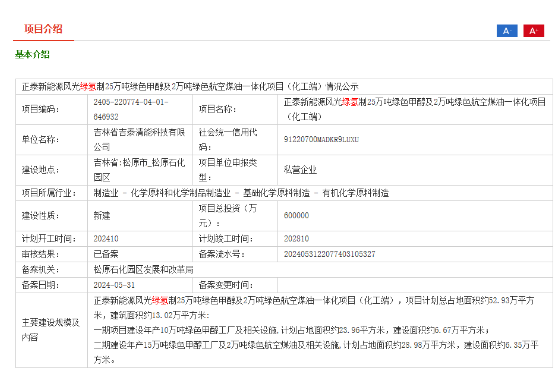Click the review result 已备案
The image size is (560, 375).
coord(106,254)
